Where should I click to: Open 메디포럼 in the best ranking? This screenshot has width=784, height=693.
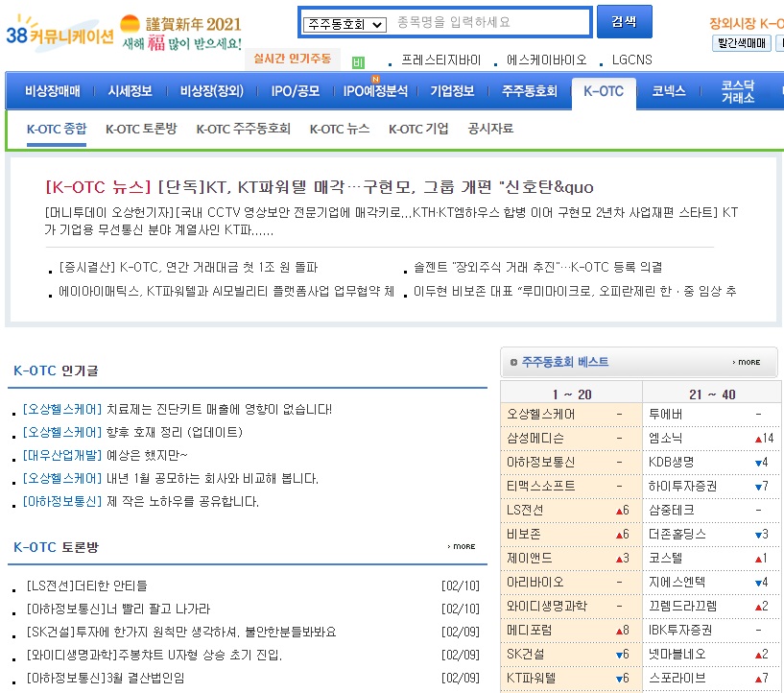pyautogui.click(x=530, y=630)
